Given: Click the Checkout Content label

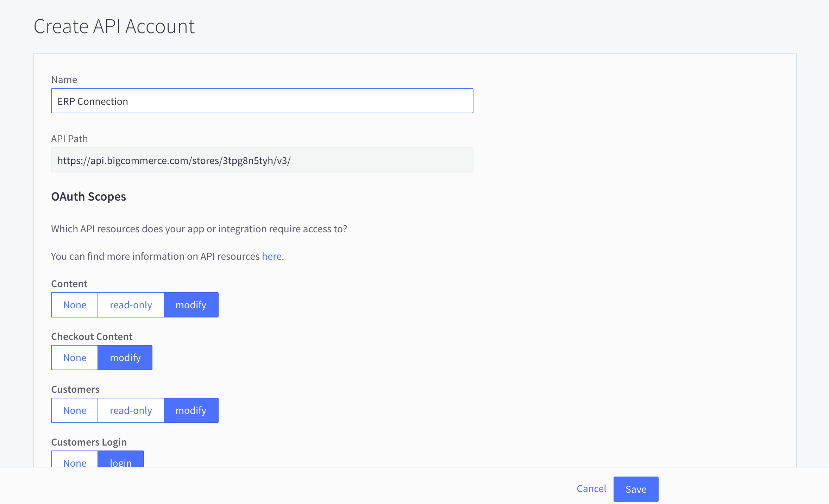Looking at the screenshot, I should click(92, 336).
